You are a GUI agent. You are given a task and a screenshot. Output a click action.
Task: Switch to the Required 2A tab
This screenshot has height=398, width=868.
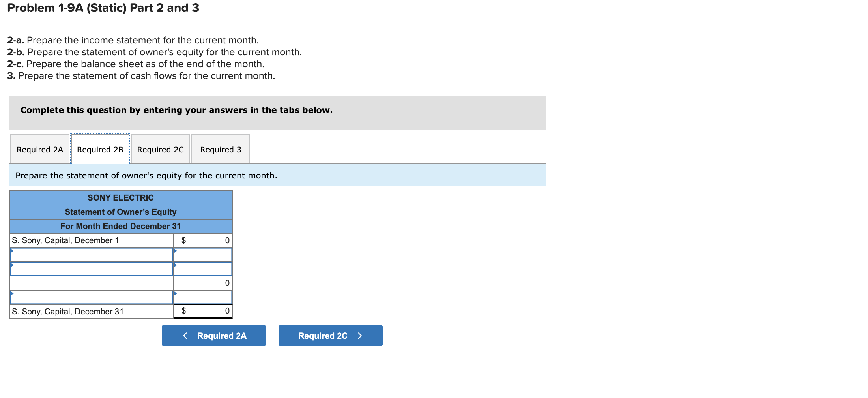pos(39,149)
